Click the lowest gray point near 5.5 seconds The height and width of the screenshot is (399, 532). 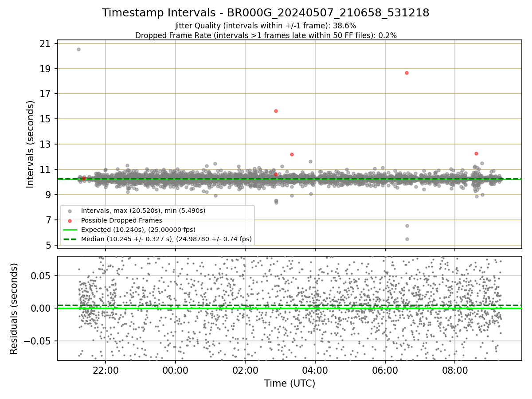point(407,239)
